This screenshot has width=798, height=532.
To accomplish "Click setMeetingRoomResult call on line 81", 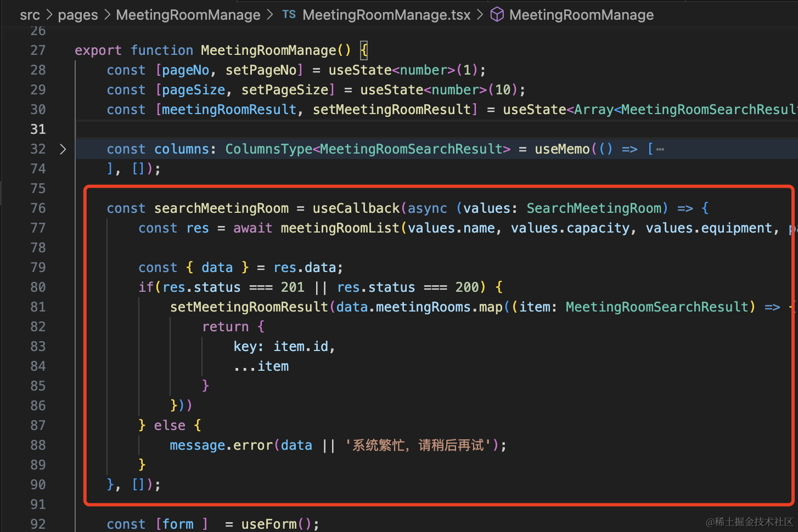I will [x=249, y=307].
